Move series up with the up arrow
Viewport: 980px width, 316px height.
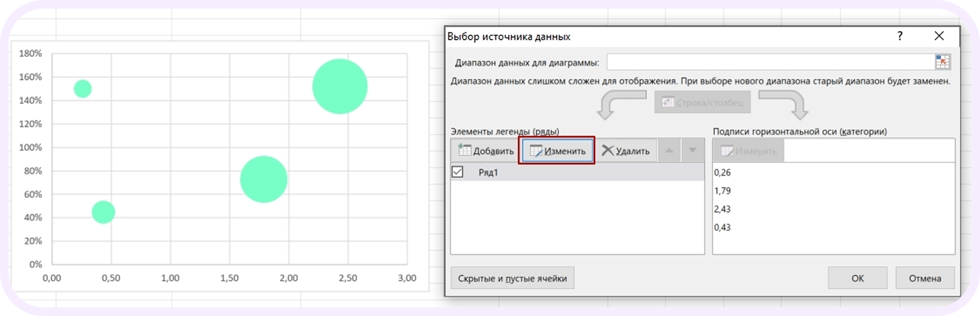(x=669, y=151)
